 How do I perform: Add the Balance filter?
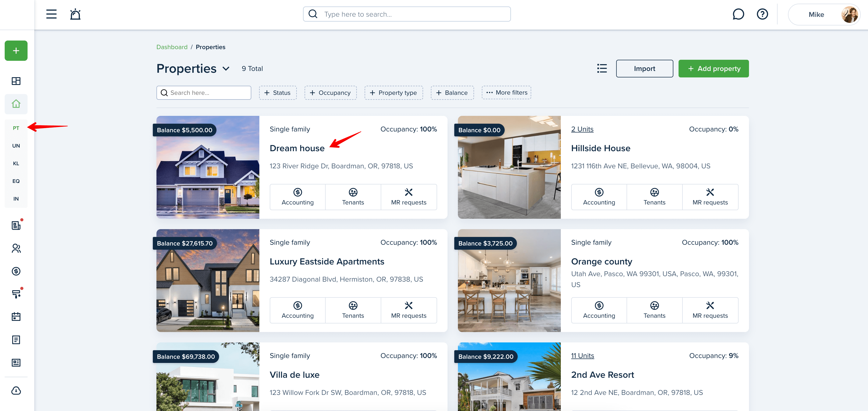(x=452, y=93)
